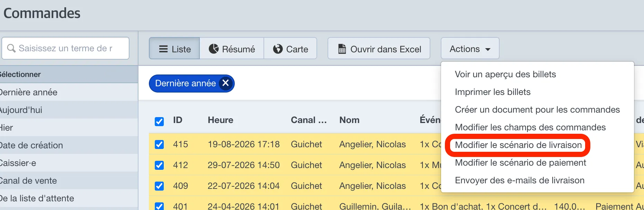Click the date 29-07-2026 14:50 cell
644x210 pixels.
tap(244, 165)
